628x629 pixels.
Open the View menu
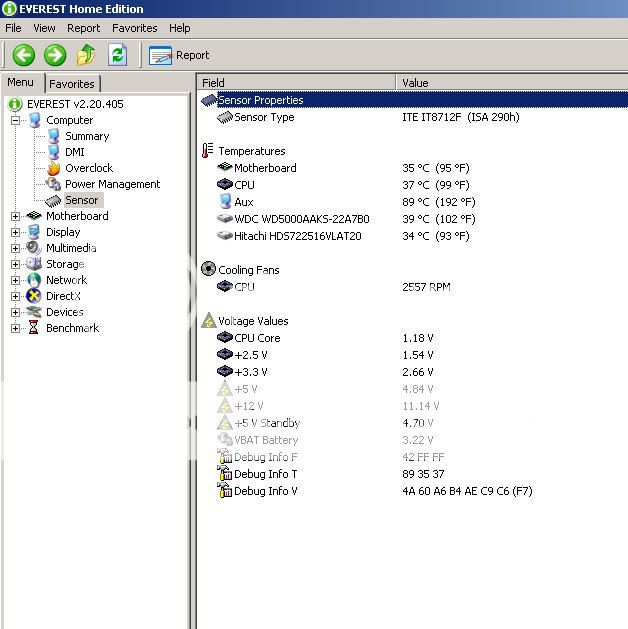pos(44,28)
